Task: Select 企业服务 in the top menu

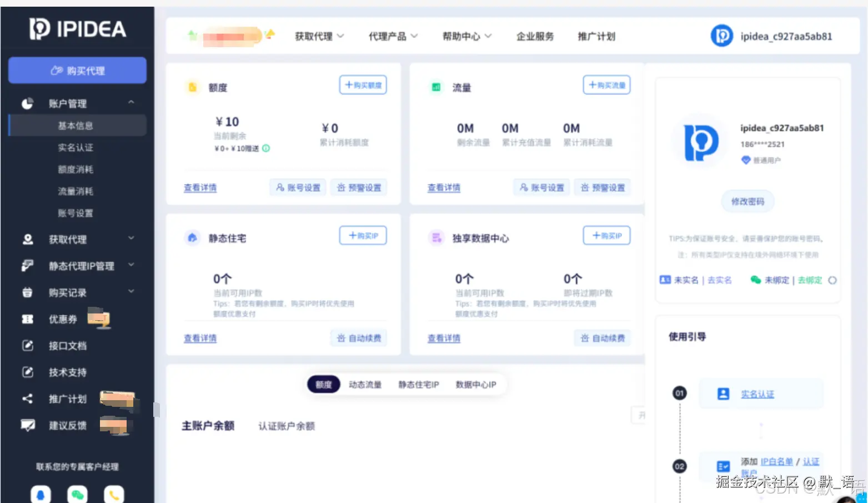Action: pos(535,36)
